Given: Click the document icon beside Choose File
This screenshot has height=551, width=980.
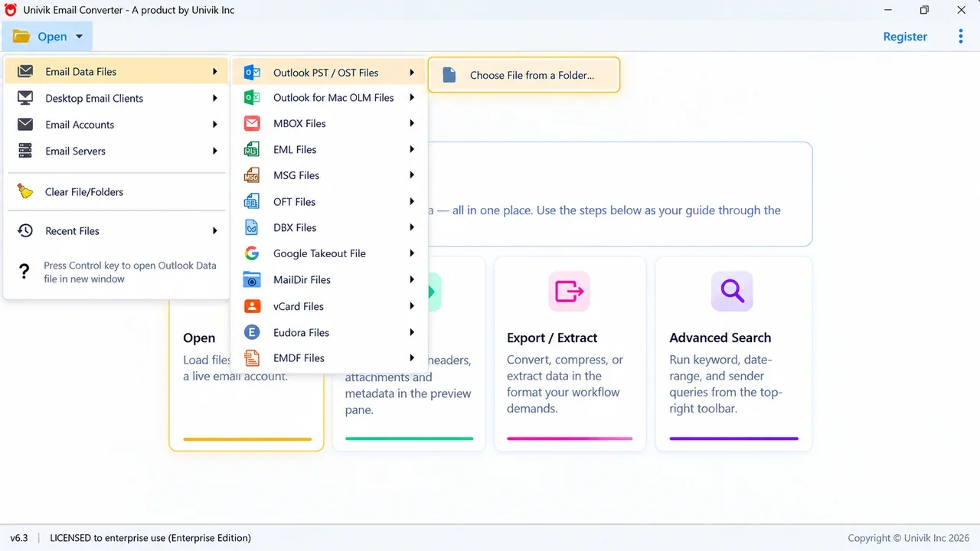Looking at the screenshot, I should pyautogui.click(x=449, y=75).
